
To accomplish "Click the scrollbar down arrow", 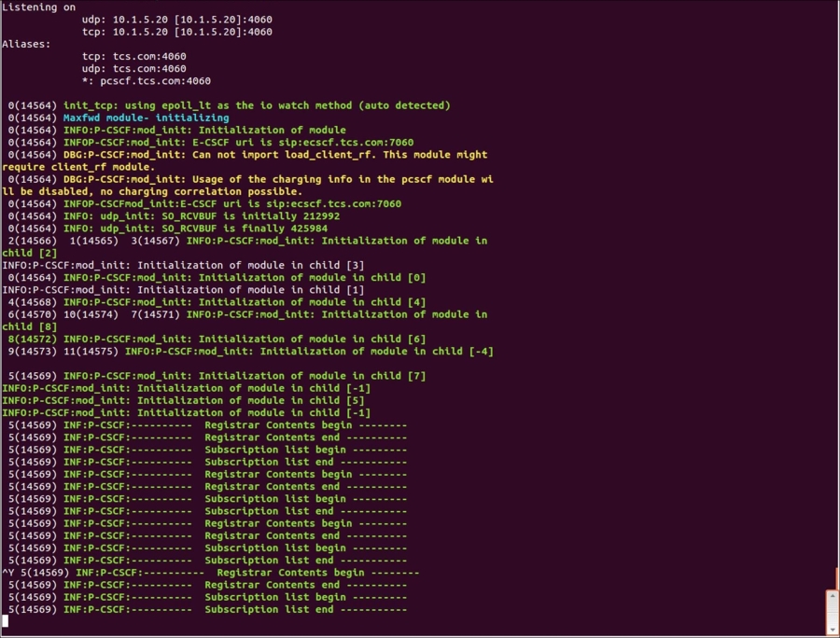I will click(x=833, y=630).
